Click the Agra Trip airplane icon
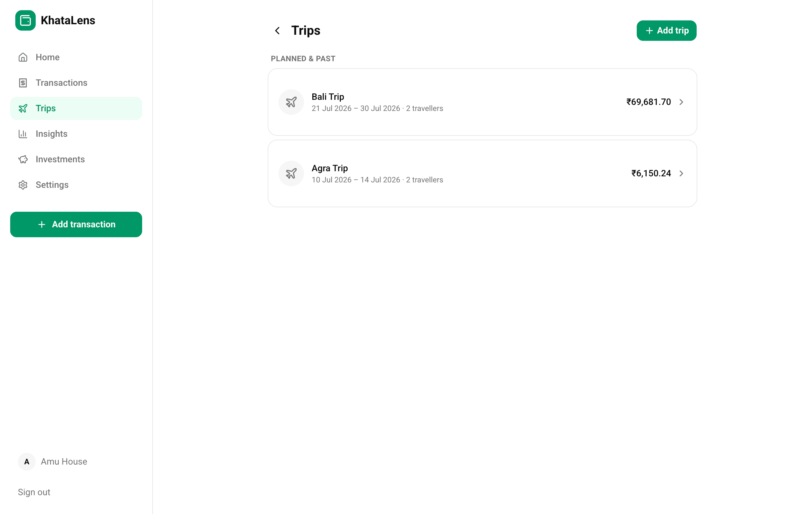 pos(291,173)
